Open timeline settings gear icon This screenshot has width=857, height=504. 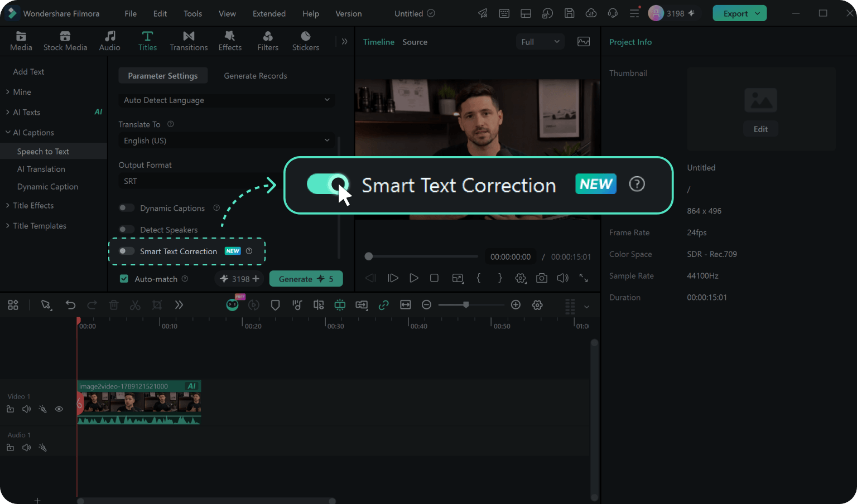pos(537,305)
